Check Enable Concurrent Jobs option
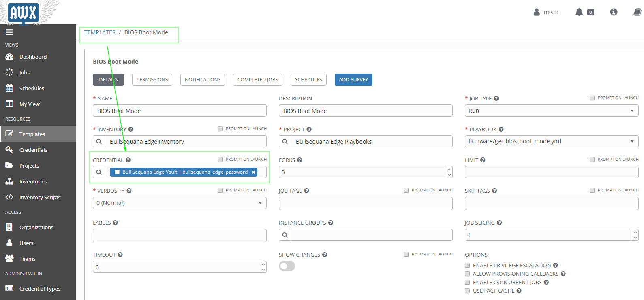The width and height of the screenshot is (644, 300). pos(467,282)
